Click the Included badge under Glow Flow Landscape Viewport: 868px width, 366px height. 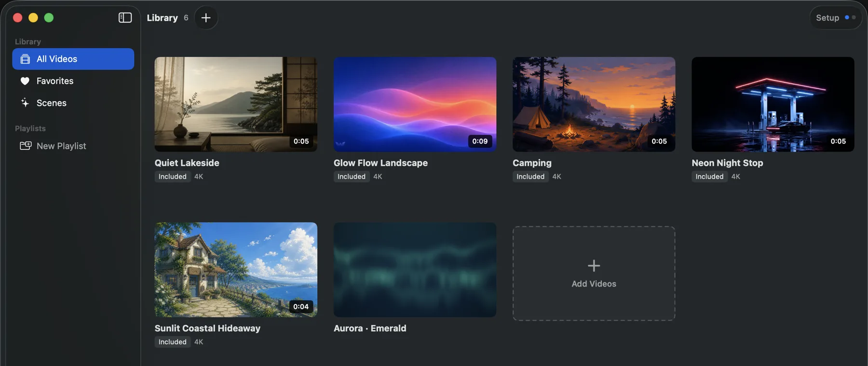[352, 177]
